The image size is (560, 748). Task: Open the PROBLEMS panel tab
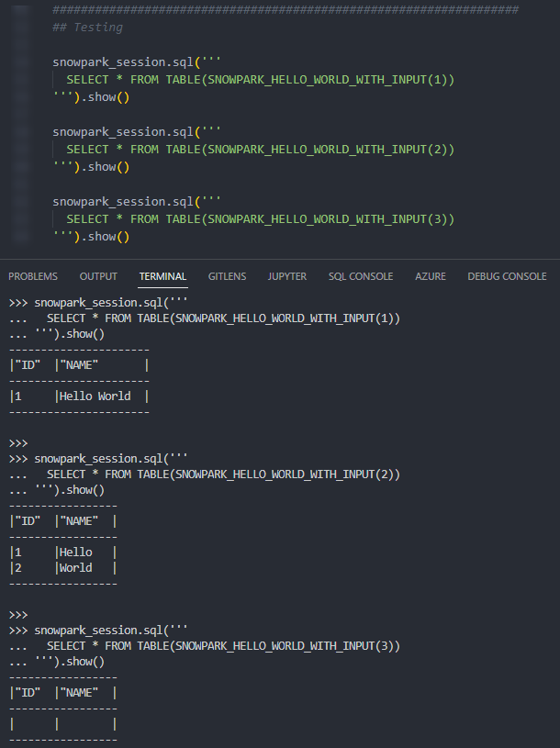[33, 276]
